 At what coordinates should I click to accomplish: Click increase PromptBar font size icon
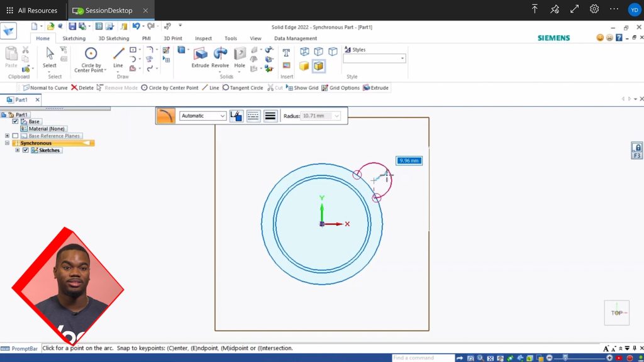[606, 348]
